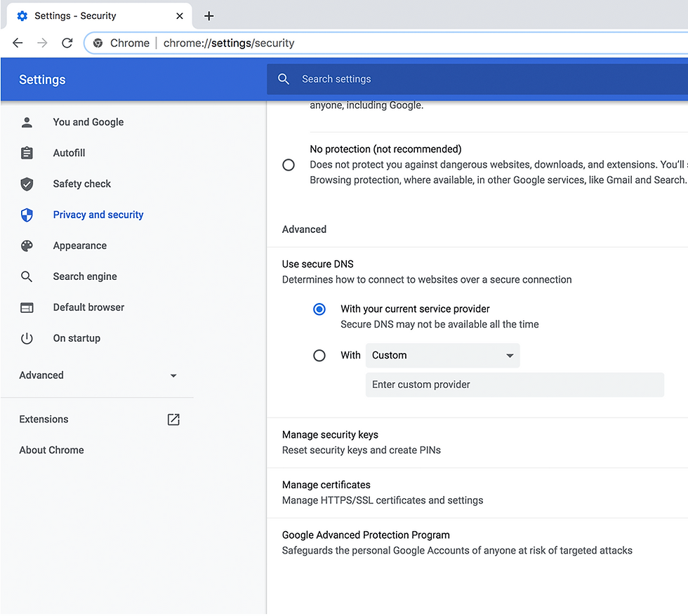The width and height of the screenshot is (688, 616).
Task: Open You and Google settings
Action: click(88, 122)
